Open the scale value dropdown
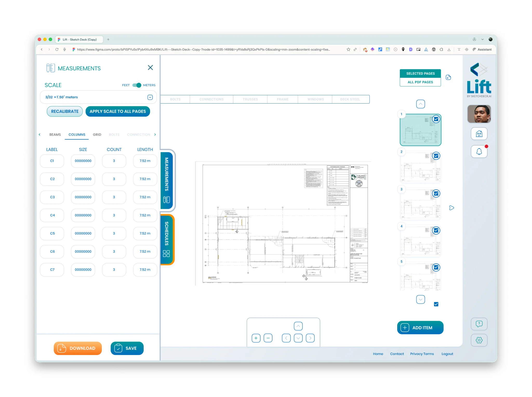532x397 pixels. (x=150, y=97)
